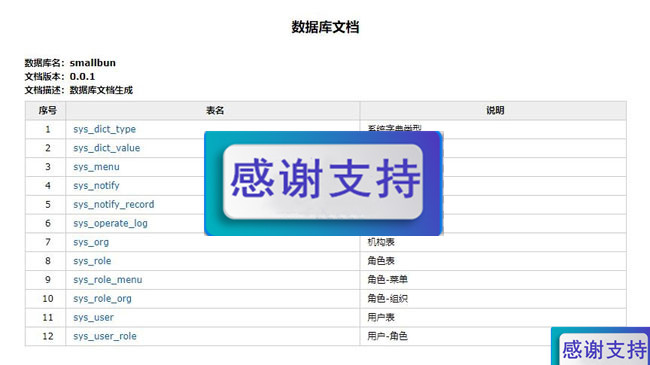
Task: Click the bottom-right corner 感谢支持 badge
Action: coord(601,346)
